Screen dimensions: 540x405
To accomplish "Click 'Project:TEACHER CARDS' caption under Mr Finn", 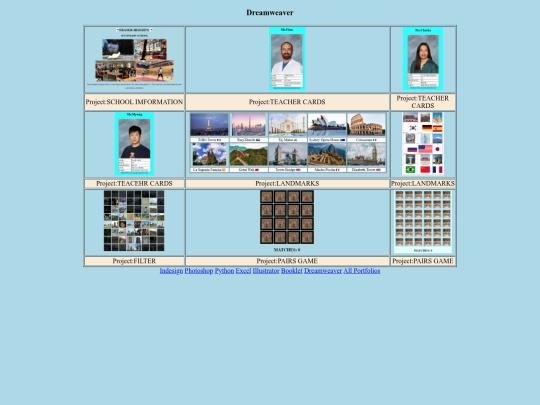I will (287, 102).
